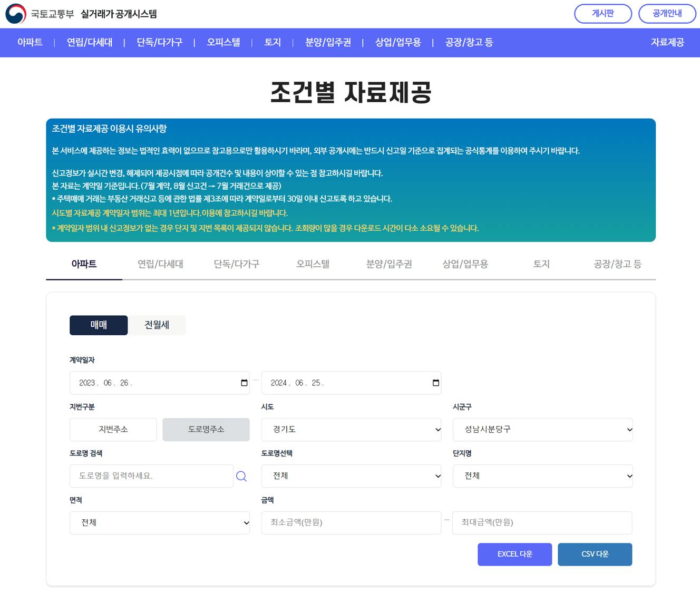Open 단독/다가구 in the top navigation bar
Image resolution: width=700 pixels, height=593 pixels.
(160, 43)
